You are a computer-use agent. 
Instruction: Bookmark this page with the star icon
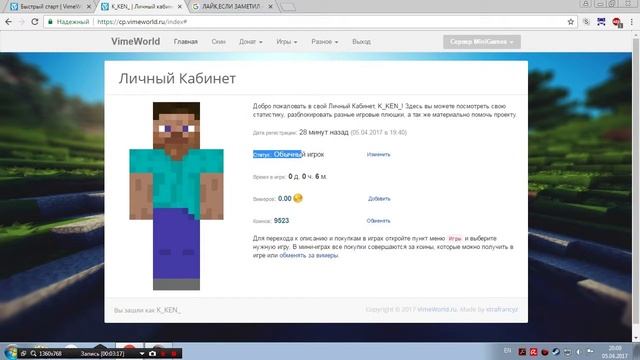[571, 22]
